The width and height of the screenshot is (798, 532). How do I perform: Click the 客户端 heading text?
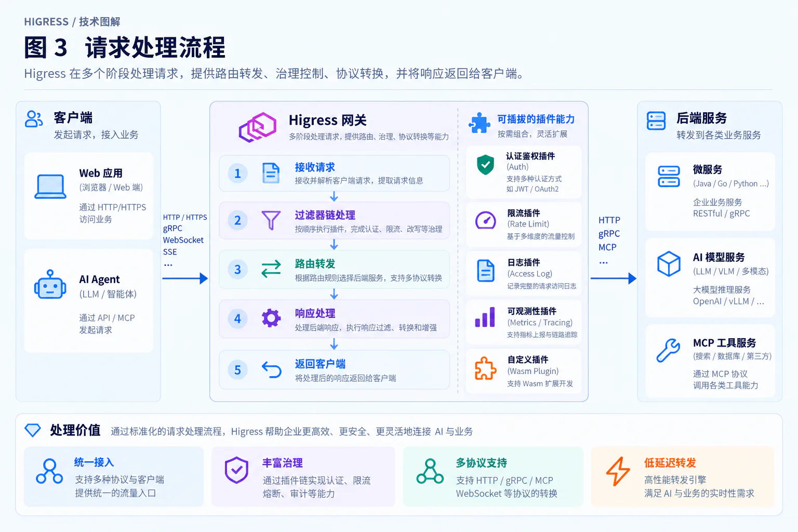(73, 117)
